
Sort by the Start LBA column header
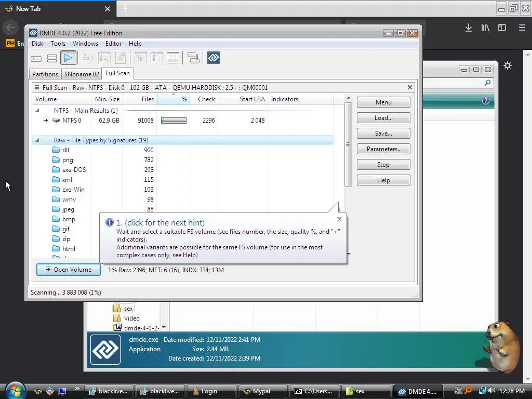click(x=243, y=99)
